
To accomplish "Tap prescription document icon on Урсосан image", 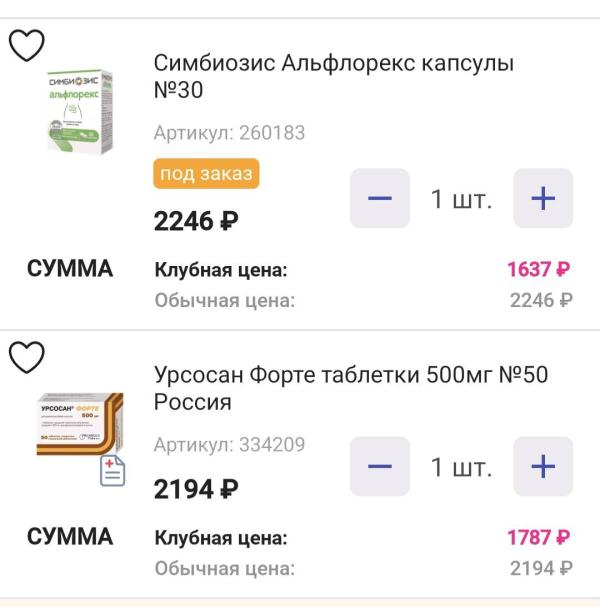I will [112, 472].
